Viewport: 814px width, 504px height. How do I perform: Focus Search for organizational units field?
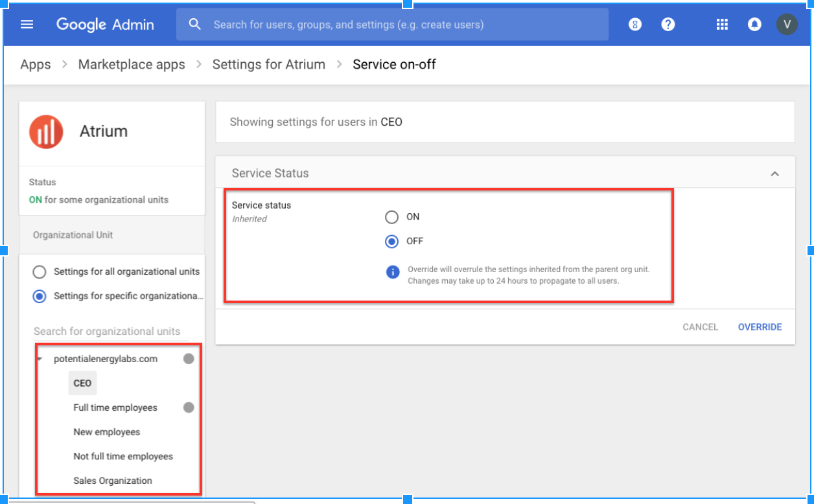pos(111,331)
